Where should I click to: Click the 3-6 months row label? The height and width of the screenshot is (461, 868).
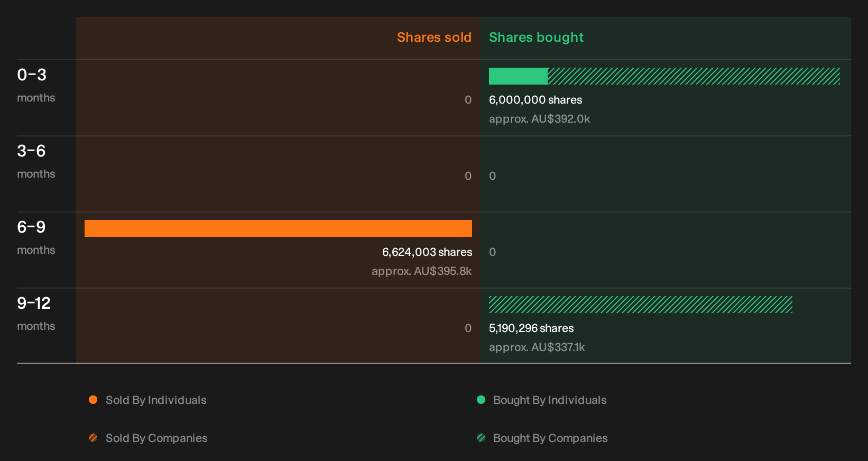point(36,161)
